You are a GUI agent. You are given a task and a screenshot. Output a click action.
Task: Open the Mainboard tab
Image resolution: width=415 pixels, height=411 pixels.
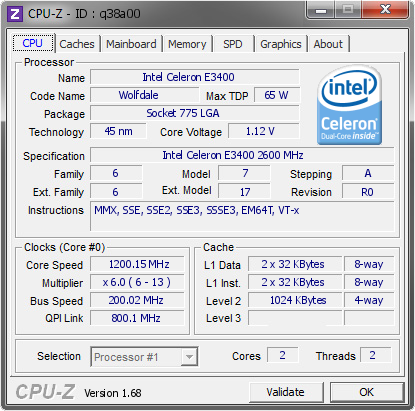pyautogui.click(x=131, y=44)
